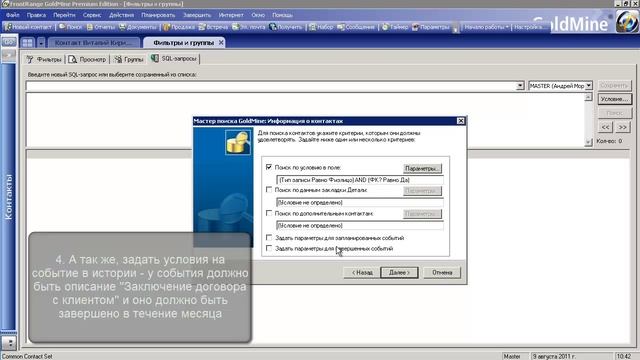Click the Отмена button
640x360 pixels.
point(442,272)
